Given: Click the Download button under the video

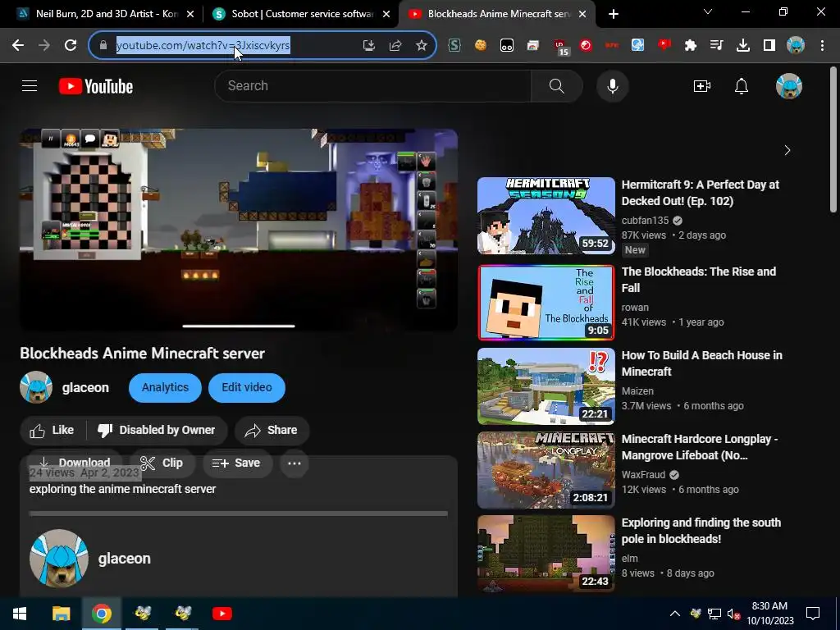Looking at the screenshot, I should click(75, 463).
